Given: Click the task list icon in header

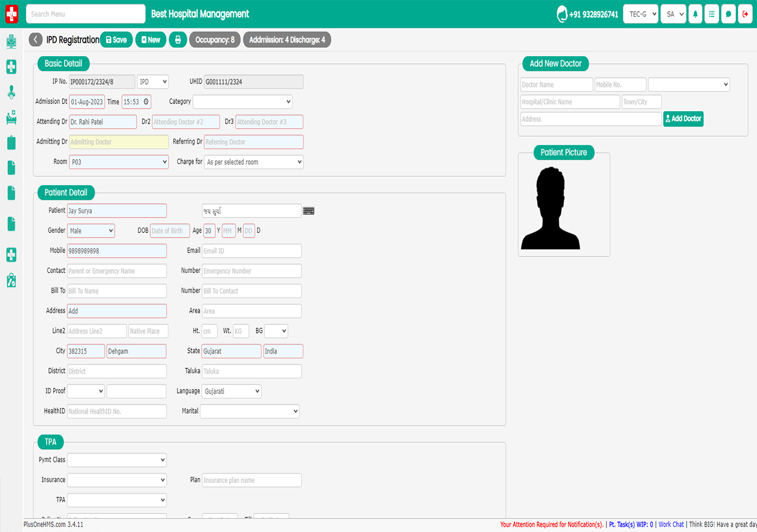Looking at the screenshot, I should (711, 14).
